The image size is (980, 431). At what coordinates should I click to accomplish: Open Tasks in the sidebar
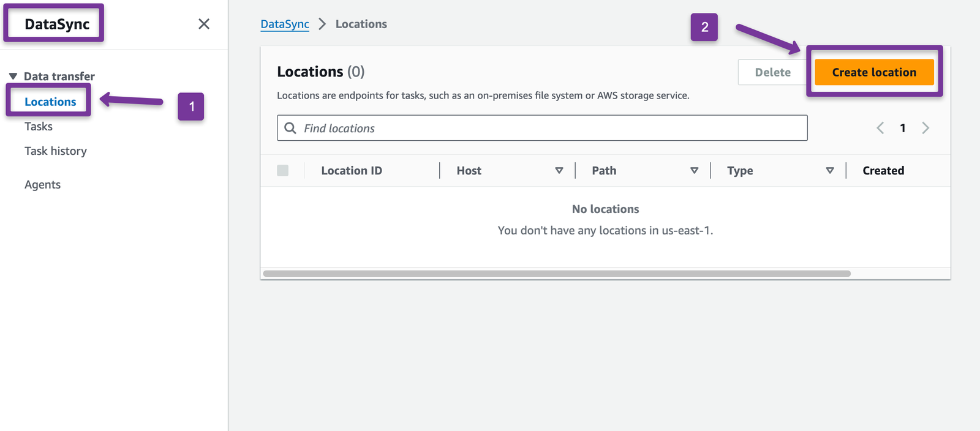pos(39,127)
